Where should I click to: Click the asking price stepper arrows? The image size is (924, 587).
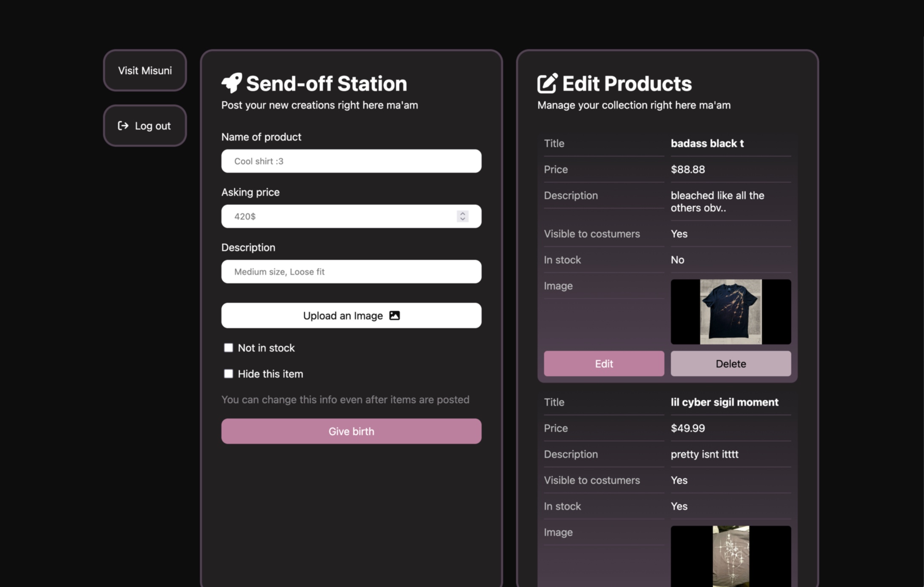tap(462, 216)
